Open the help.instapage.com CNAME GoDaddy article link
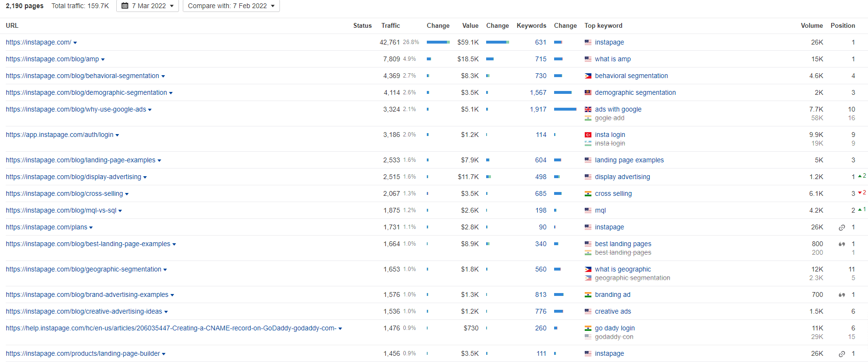This screenshot has width=868, height=362. point(171,328)
